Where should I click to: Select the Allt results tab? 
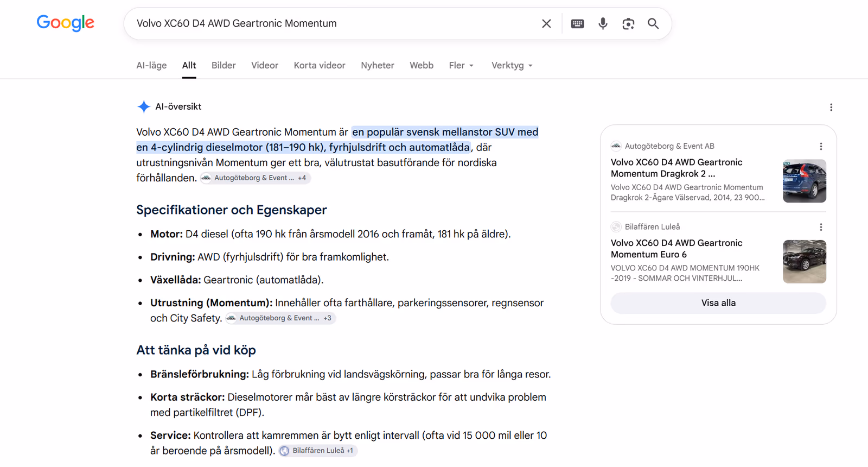(x=189, y=65)
